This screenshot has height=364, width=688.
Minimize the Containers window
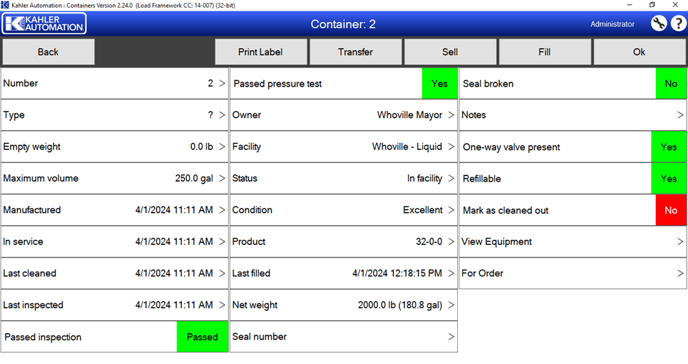pos(630,5)
